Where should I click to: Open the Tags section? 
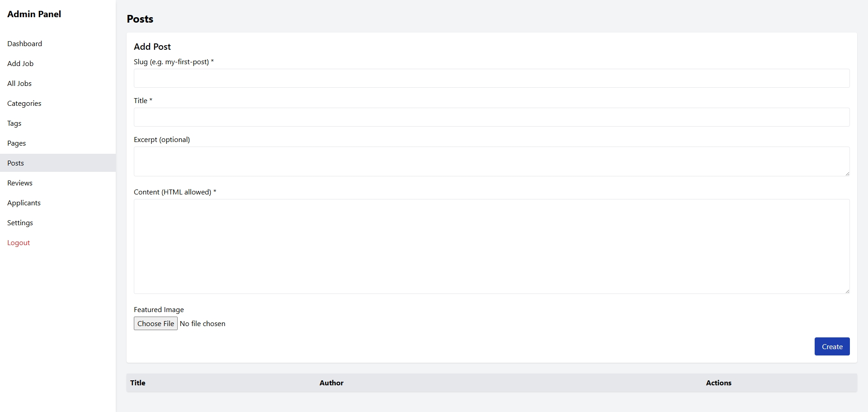pos(14,123)
